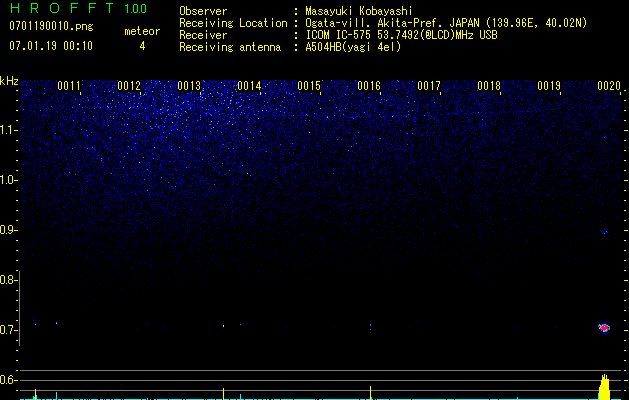This screenshot has width=629, height=400.
Task: Click the 0013 time marker
Action: (x=189, y=86)
